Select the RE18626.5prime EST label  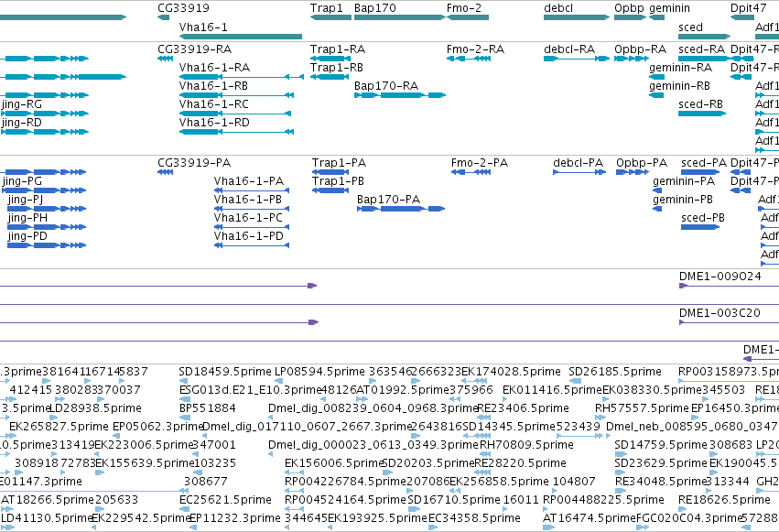(x=724, y=500)
